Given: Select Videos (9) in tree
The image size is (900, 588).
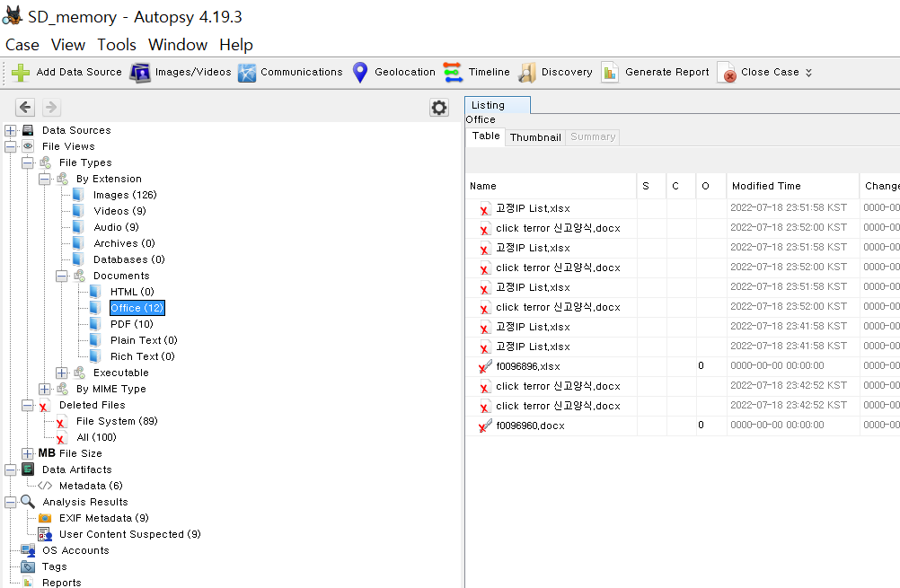Looking at the screenshot, I should point(120,211).
